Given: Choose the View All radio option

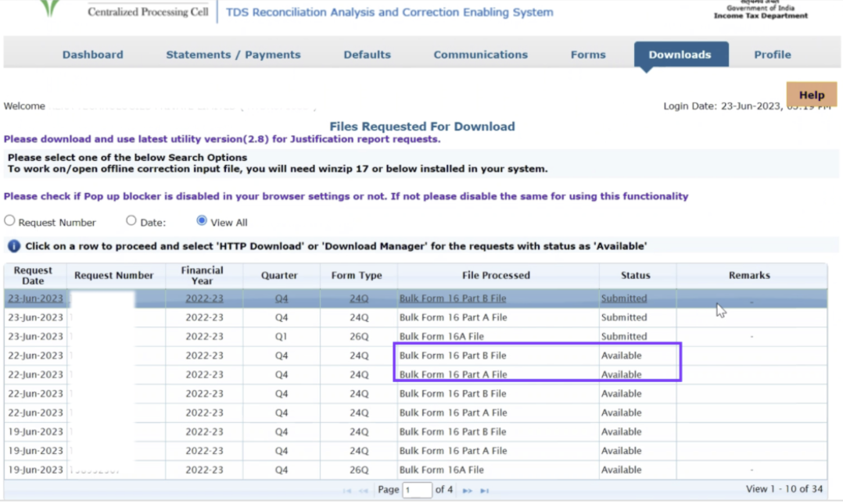Looking at the screenshot, I should point(202,221).
